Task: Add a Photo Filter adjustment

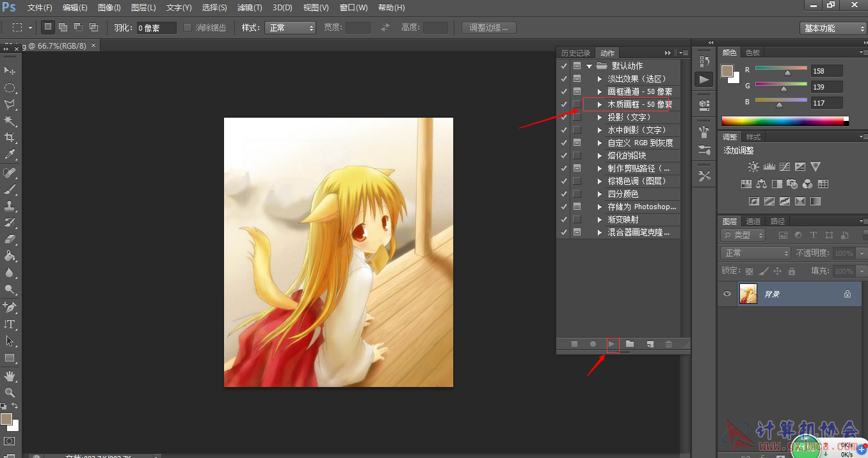Action: 792,184
